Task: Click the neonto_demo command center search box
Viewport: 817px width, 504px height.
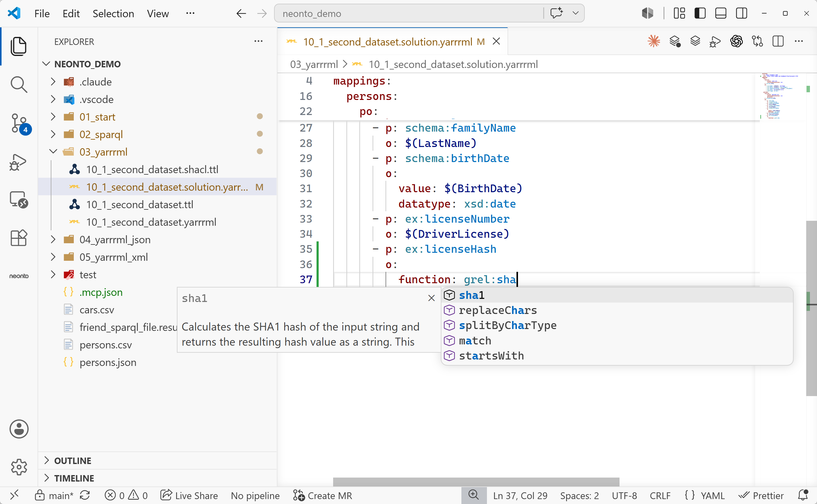Action: [409, 13]
